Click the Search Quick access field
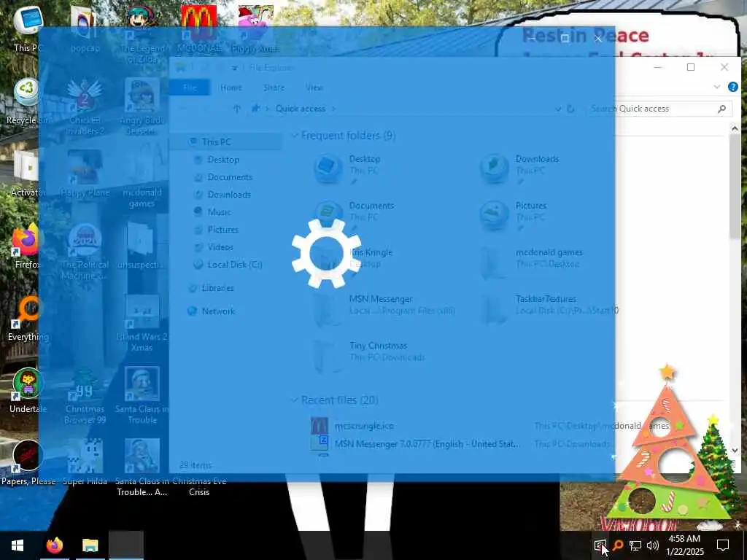Image resolution: width=747 pixels, height=560 pixels. coord(659,109)
